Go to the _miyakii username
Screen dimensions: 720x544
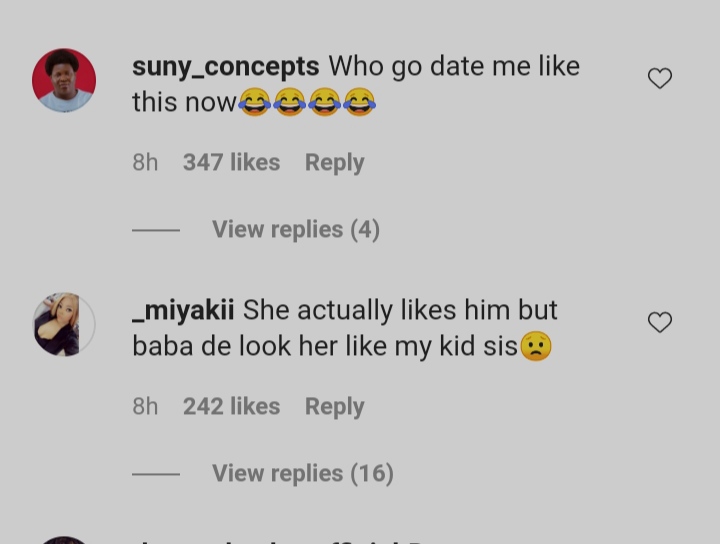[x=183, y=310]
